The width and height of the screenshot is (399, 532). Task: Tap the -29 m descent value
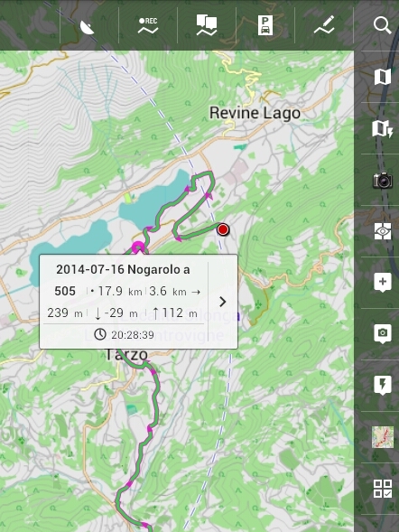[121, 313]
